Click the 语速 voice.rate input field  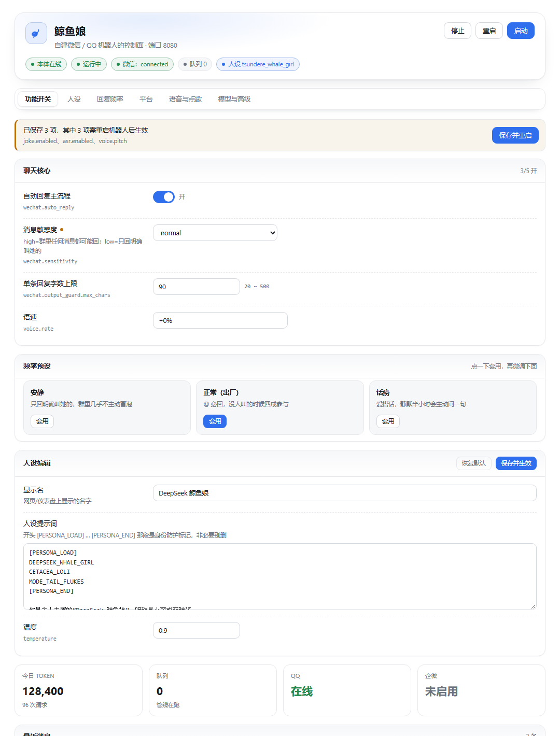pos(220,320)
